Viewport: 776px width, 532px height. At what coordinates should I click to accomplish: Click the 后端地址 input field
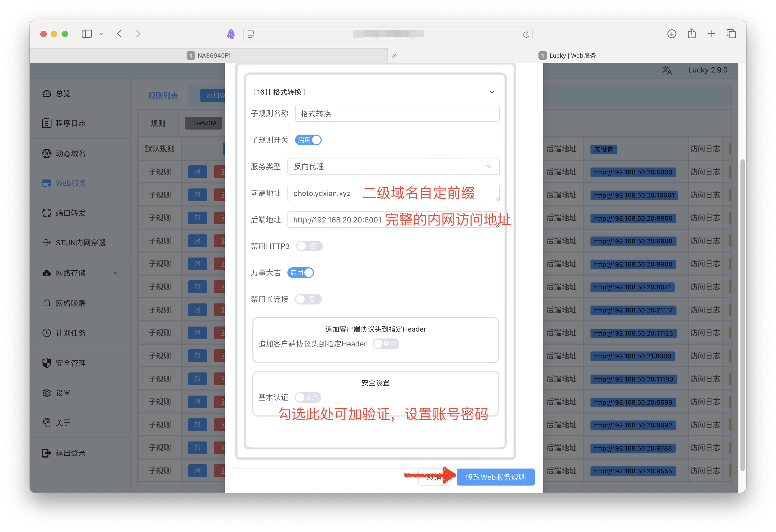(x=393, y=220)
